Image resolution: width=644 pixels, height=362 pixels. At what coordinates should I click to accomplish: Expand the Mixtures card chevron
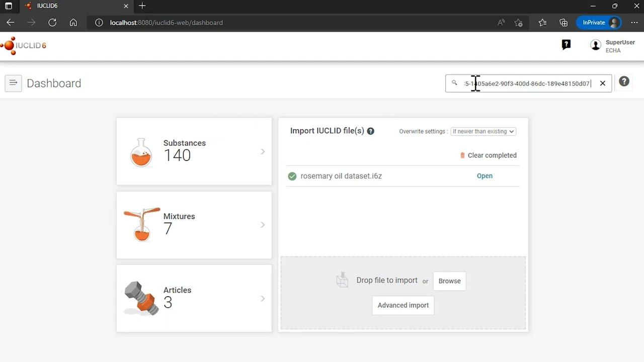263,225
